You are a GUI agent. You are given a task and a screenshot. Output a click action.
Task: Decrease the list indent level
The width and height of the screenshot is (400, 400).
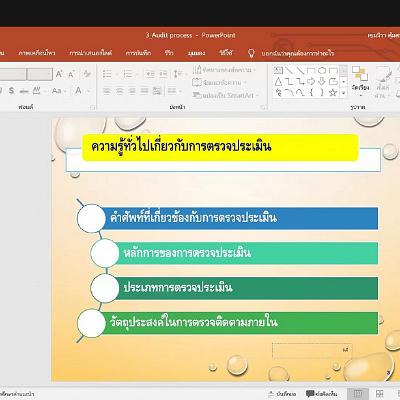click(x=151, y=74)
